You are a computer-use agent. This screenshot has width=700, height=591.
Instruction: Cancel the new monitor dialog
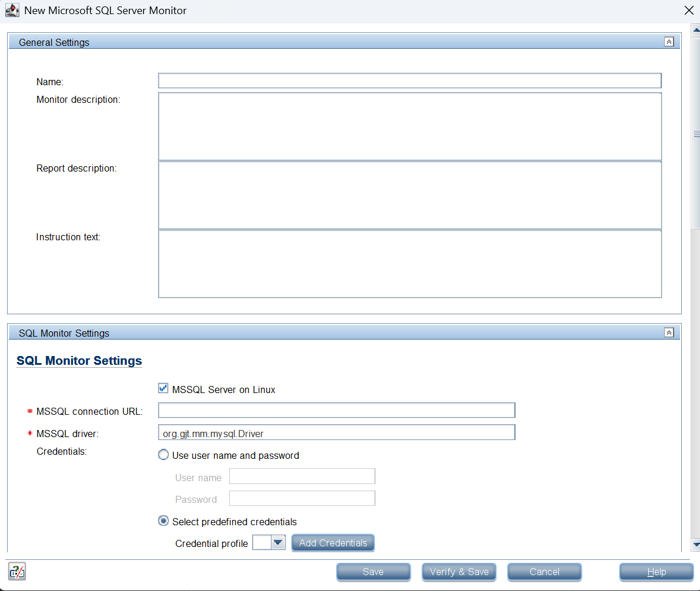coord(544,572)
